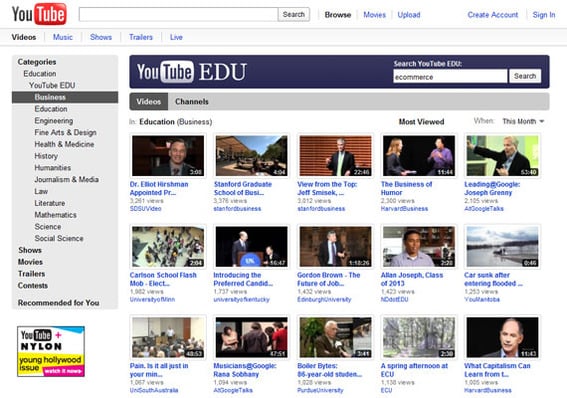The image size is (567, 398).
Task: Click the YouTube logo in header
Action: (39, 14)
